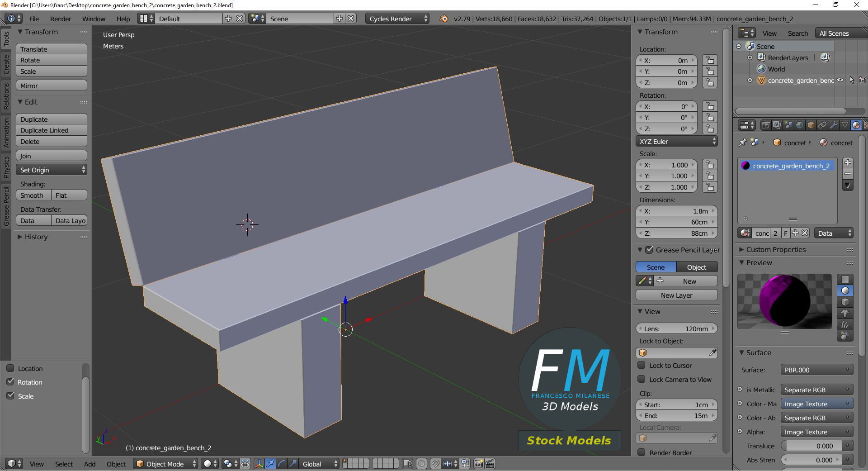The image size is (868, 471).
Task: Open the Scene properties tab
Action: (788, 125)
